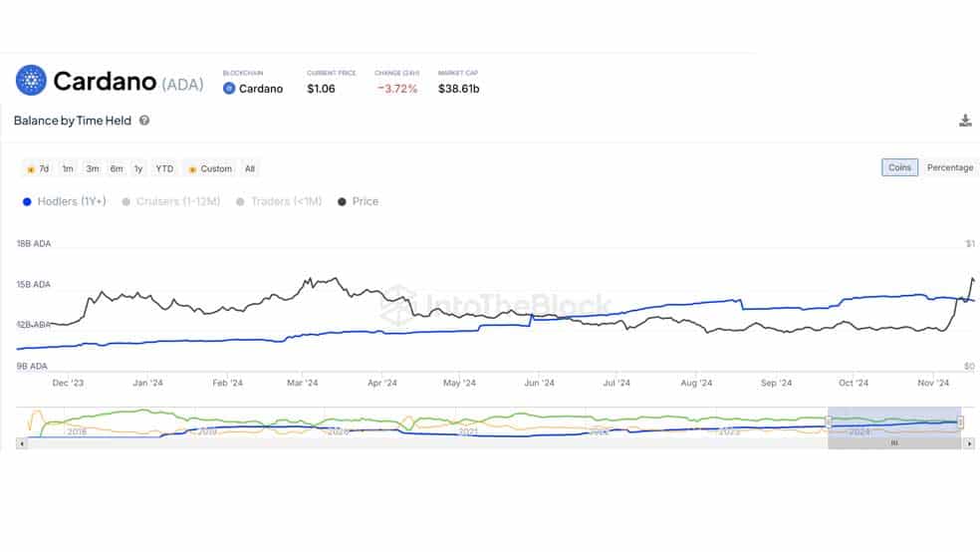
Task: Click the Cardano logo icon
Action: [31, 80]
